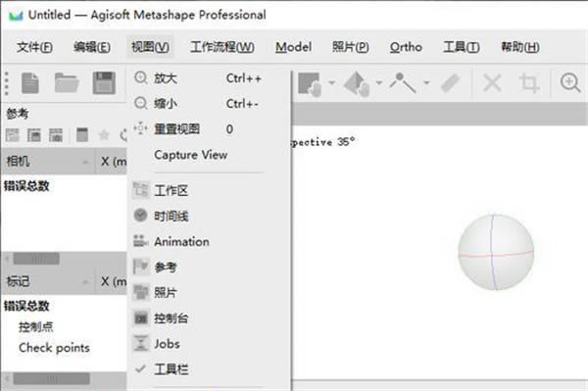Select 错误总数 row under 标记 table
This screenshot has height=391, width=588.
pyautogui.click(x=26, y=306)
